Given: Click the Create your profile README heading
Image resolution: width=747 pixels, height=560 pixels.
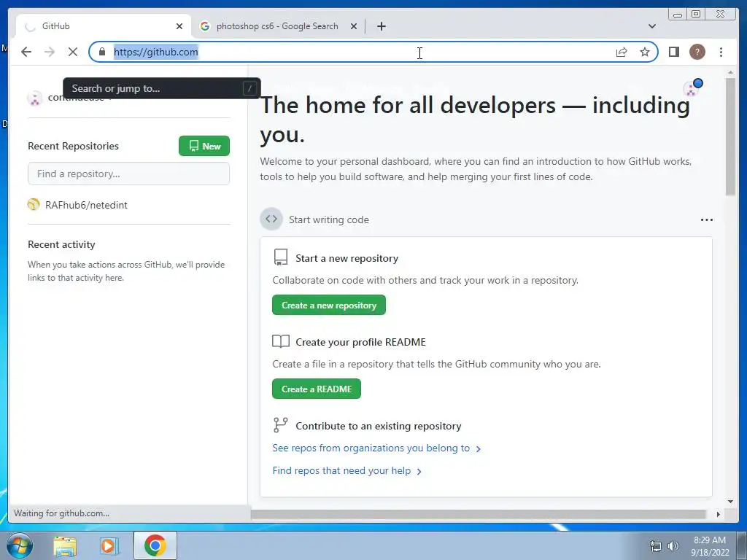Looking at the screenshot, I should click(x=360, y=342).
